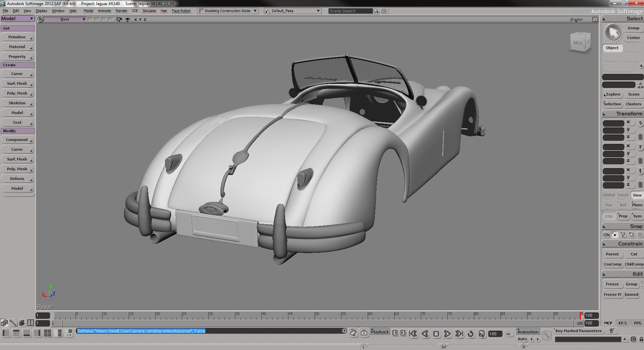Image resolution: width=644 pixels, height=350 pixels.
Task: Click the keyframe key icon
Action: (x=546, y=335)
